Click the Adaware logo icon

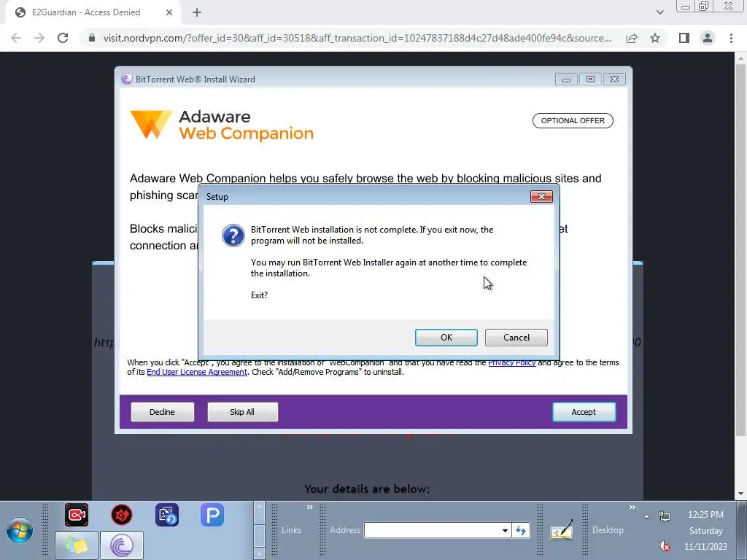click(150, 124)
